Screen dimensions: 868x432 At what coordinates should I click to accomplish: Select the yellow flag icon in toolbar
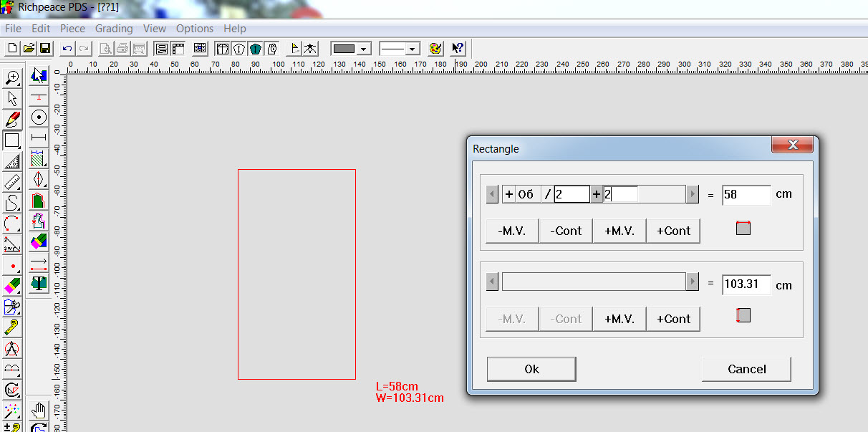[293, 49]
